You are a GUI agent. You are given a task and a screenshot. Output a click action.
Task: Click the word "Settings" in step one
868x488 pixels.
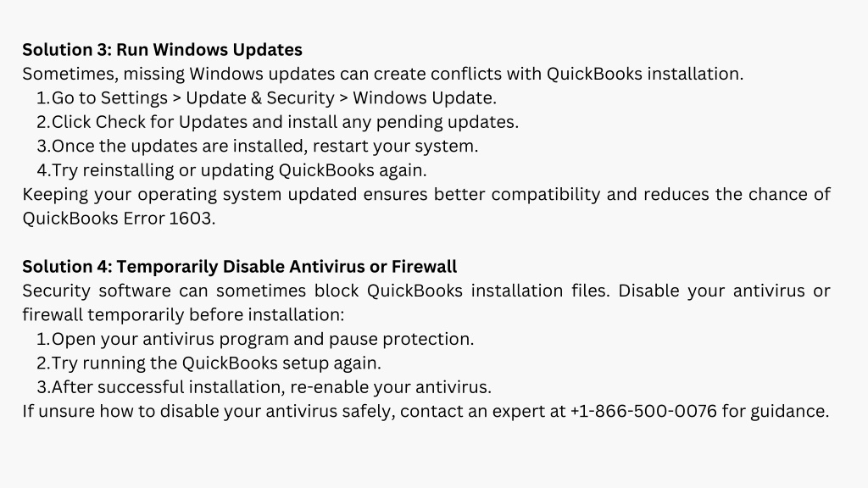(134, 97)
